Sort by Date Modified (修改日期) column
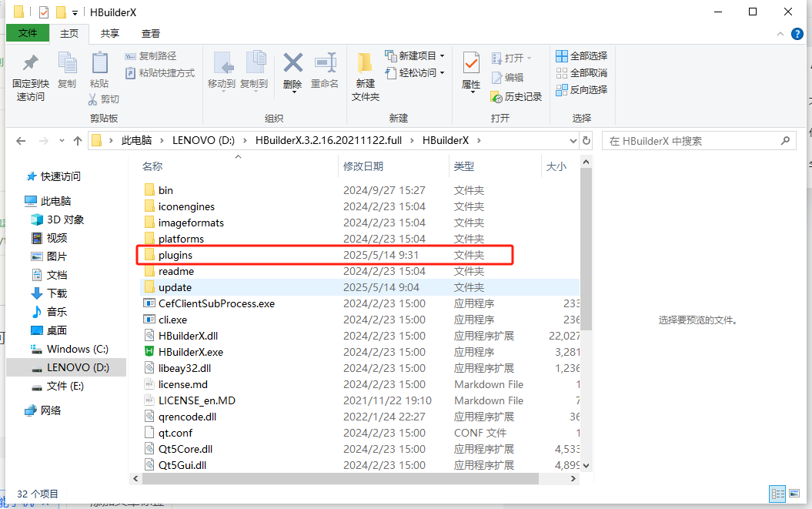The image size is (812, 509). (363, 166)
